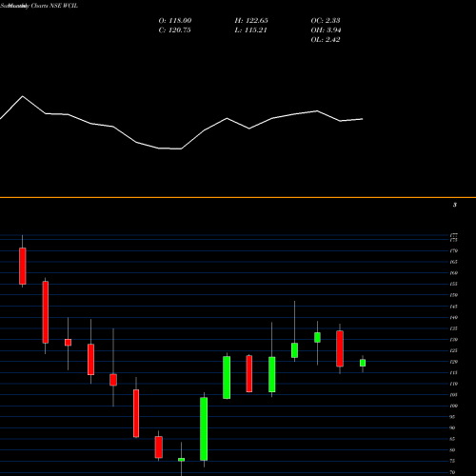
Task: Click the 'OC: 2.33' reading
Action: click(x=326, y=21)
